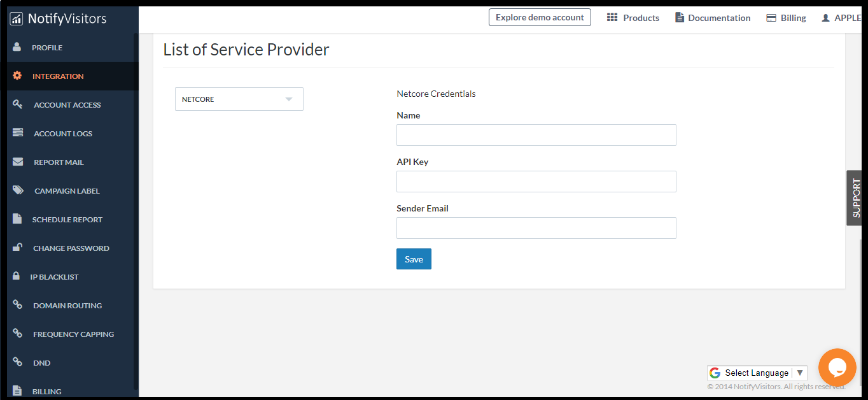Open the APPLE account menu
The image size is (868, 400).
point(841,18)
